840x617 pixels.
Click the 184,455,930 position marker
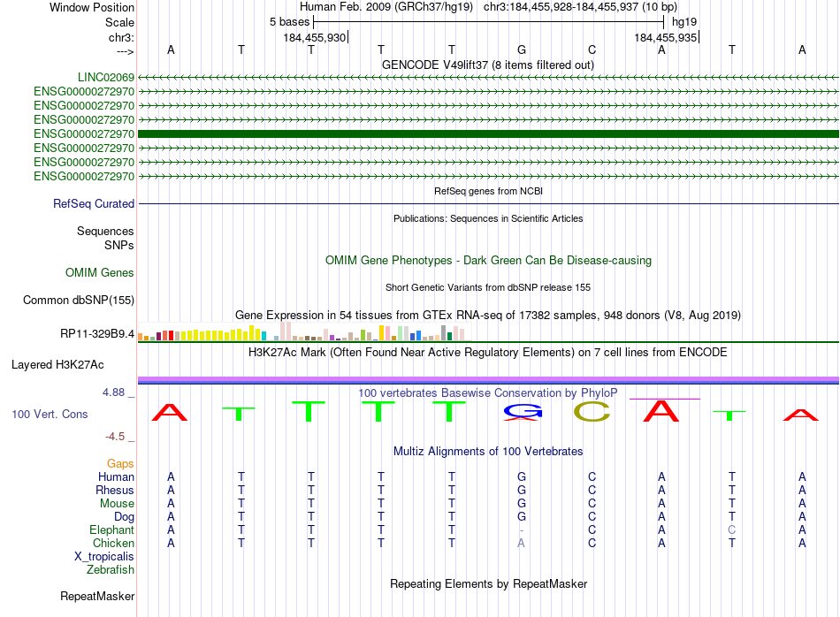(315, 37)
